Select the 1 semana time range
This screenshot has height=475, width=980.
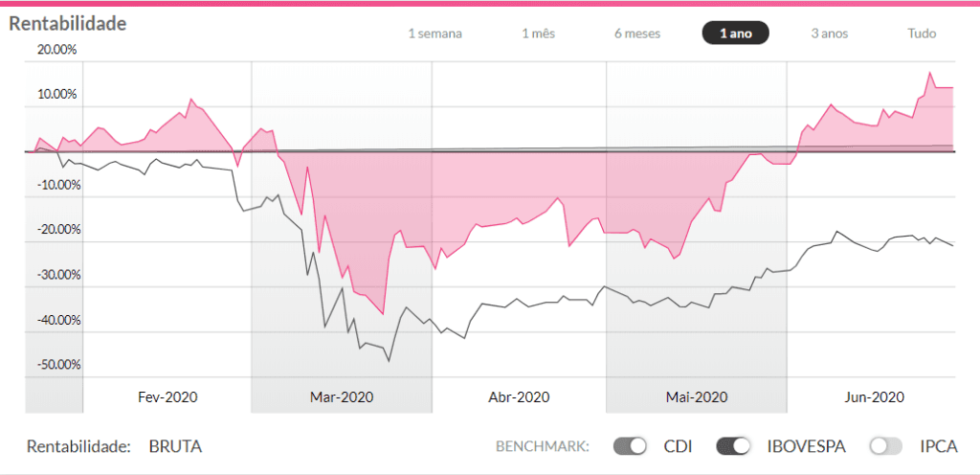pos(435,34)
